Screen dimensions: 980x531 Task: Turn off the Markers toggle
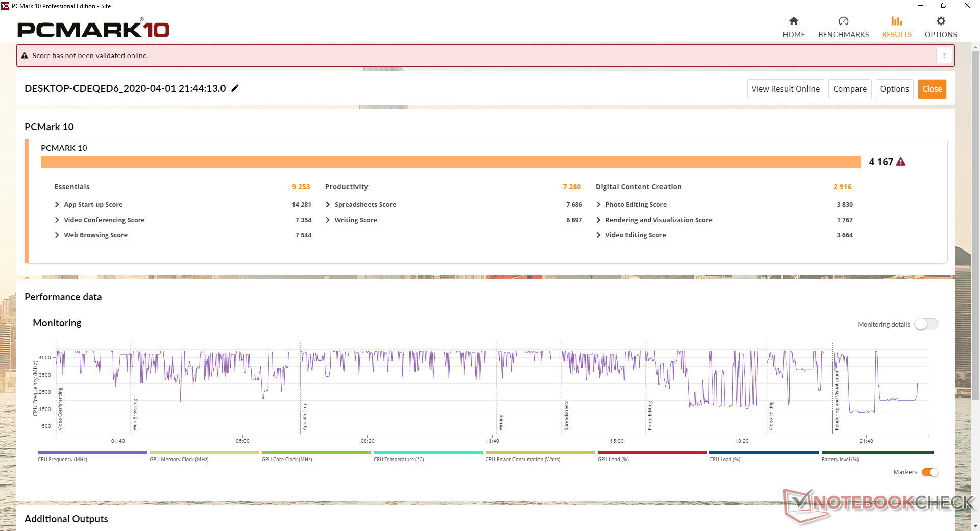929,472
